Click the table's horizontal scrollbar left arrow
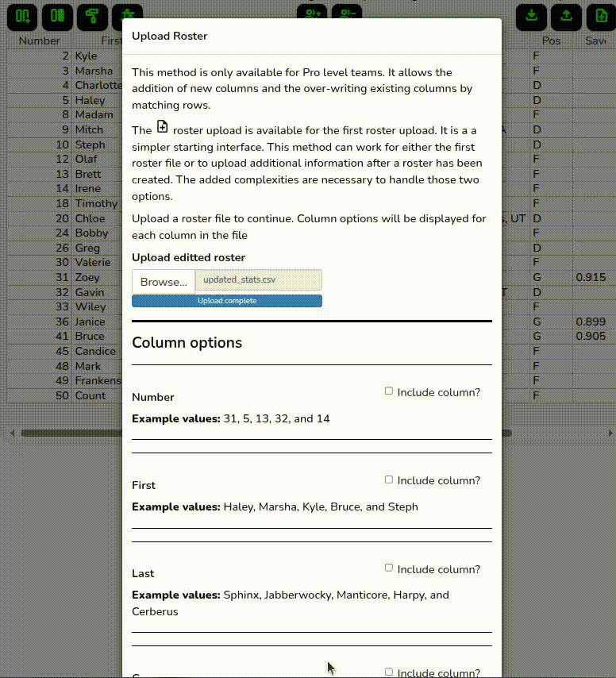The image size is (616, 678). pyautogui.click(x=12, y=433)
